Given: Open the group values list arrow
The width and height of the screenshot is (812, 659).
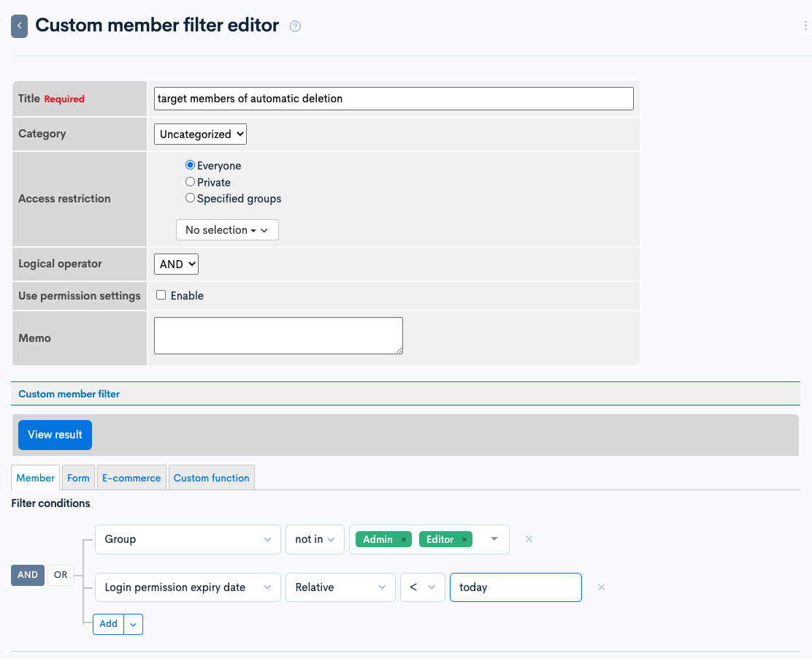Looking at the screenshot, I should click(494, 539).
